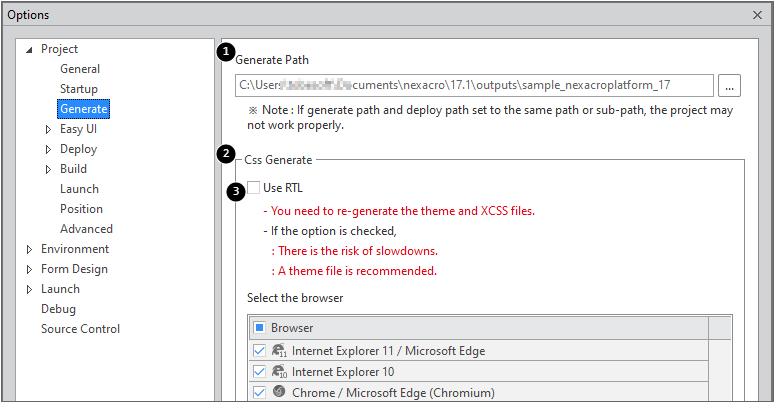Go to Source Control settings

tap(80, 329)
